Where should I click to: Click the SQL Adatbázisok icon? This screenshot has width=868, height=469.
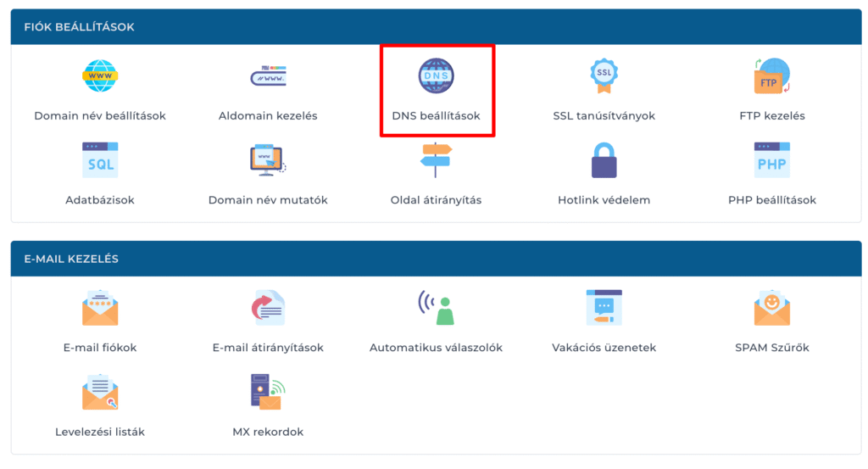pos(100,160)
